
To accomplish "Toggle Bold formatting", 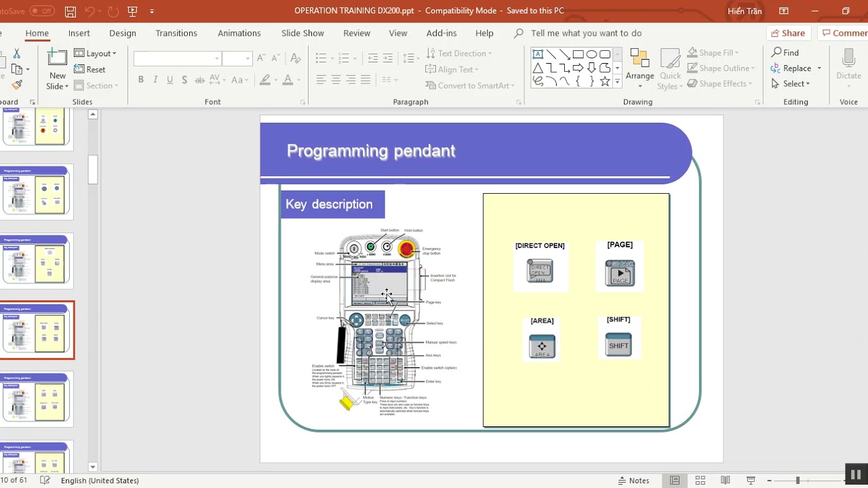I will point(140,80).
